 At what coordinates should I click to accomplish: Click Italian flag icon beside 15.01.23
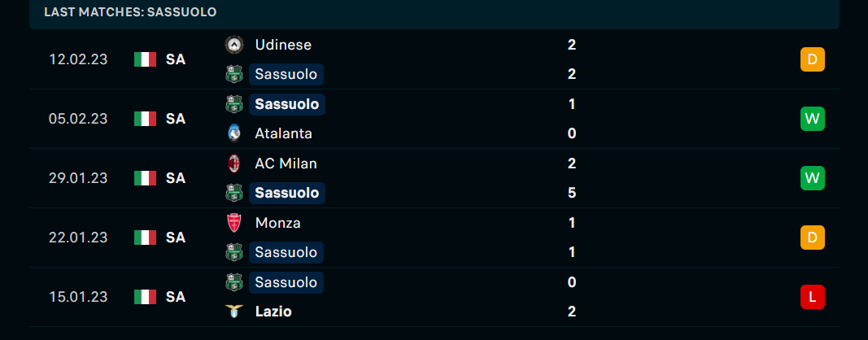145,297
